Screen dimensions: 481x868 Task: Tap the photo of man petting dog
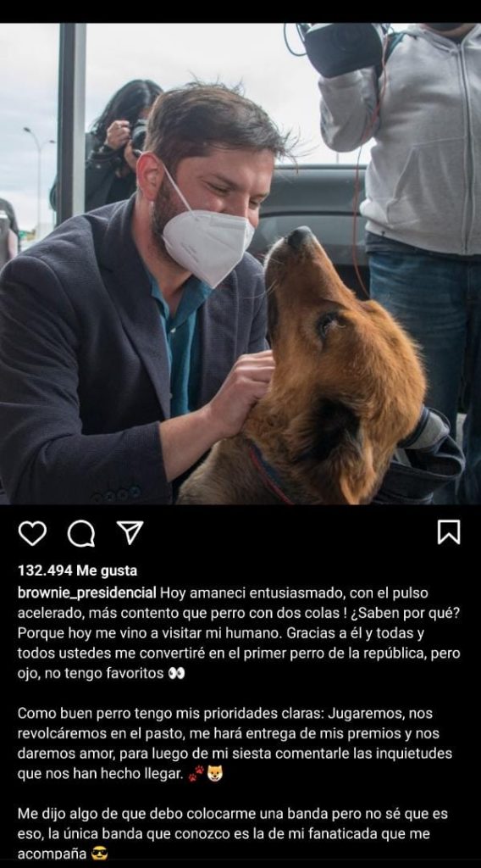point(240,264)
